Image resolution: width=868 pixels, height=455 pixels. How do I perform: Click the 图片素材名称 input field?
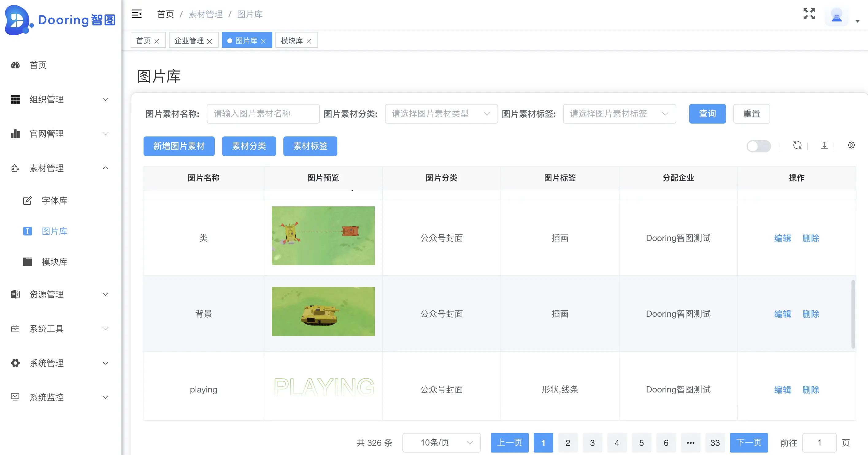pyautogui.click(x=263, y=114)
